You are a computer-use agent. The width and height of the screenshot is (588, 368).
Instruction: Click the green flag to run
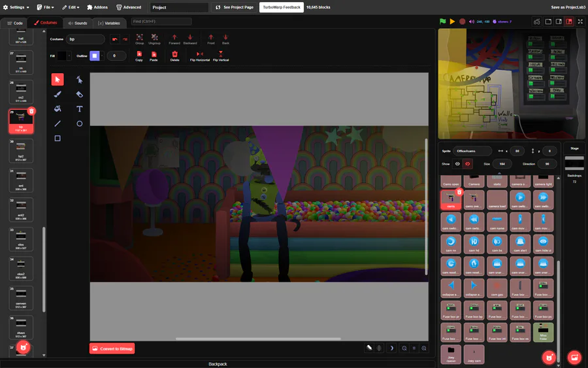click(x=443, y=22)
